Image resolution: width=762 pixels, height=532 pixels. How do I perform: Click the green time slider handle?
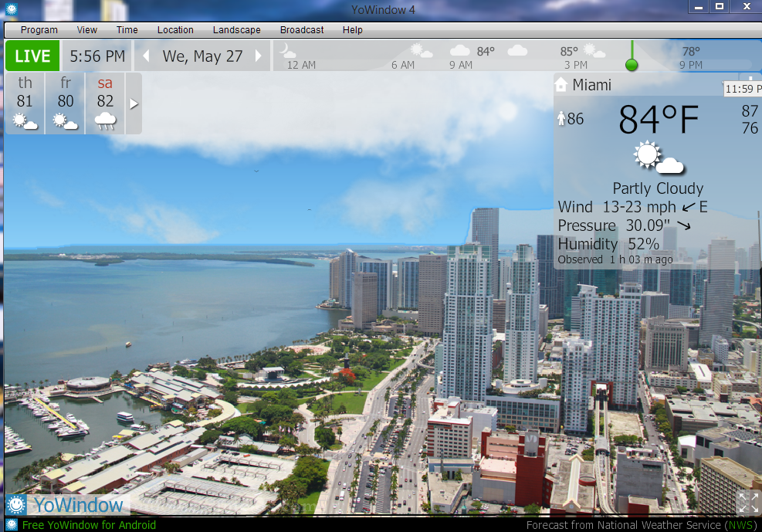point(632,64)
